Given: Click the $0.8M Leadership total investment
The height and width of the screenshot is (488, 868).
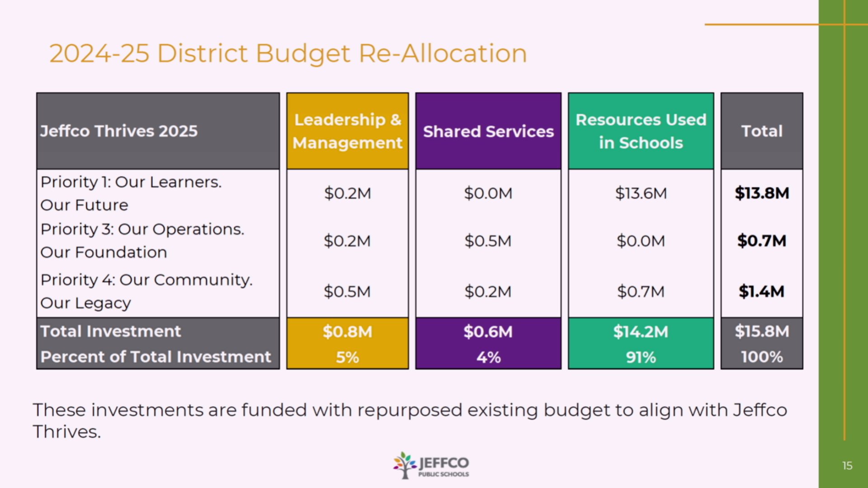Looking at the screenshot, I should 347,332.
